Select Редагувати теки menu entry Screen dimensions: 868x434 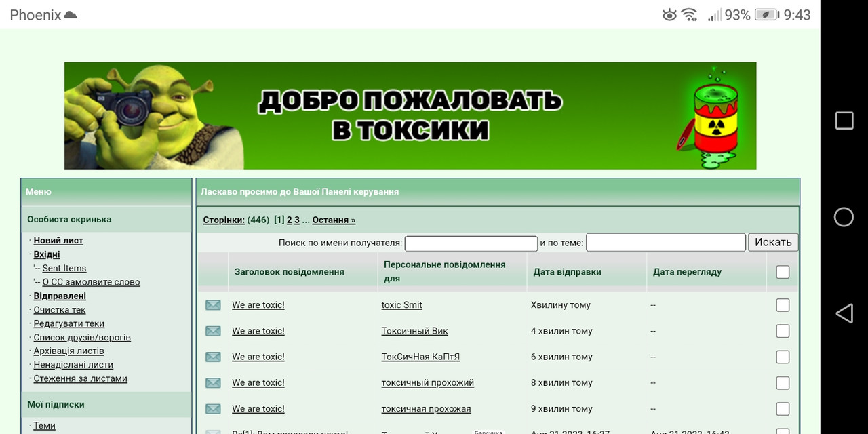[x=69, y=324]
